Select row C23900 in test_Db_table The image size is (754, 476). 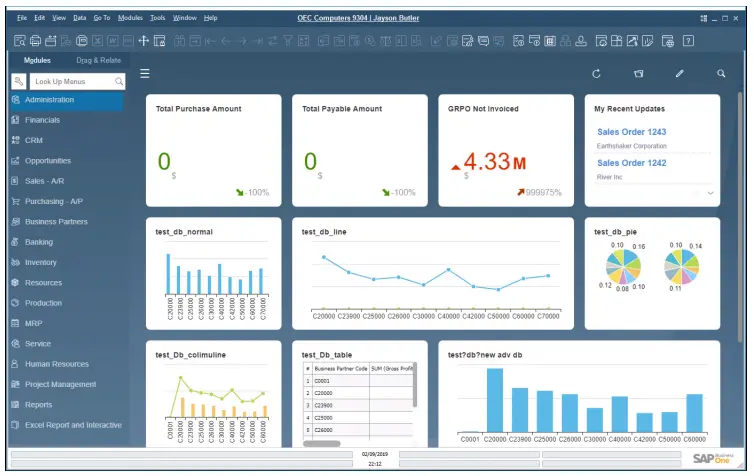coord(358,405)
